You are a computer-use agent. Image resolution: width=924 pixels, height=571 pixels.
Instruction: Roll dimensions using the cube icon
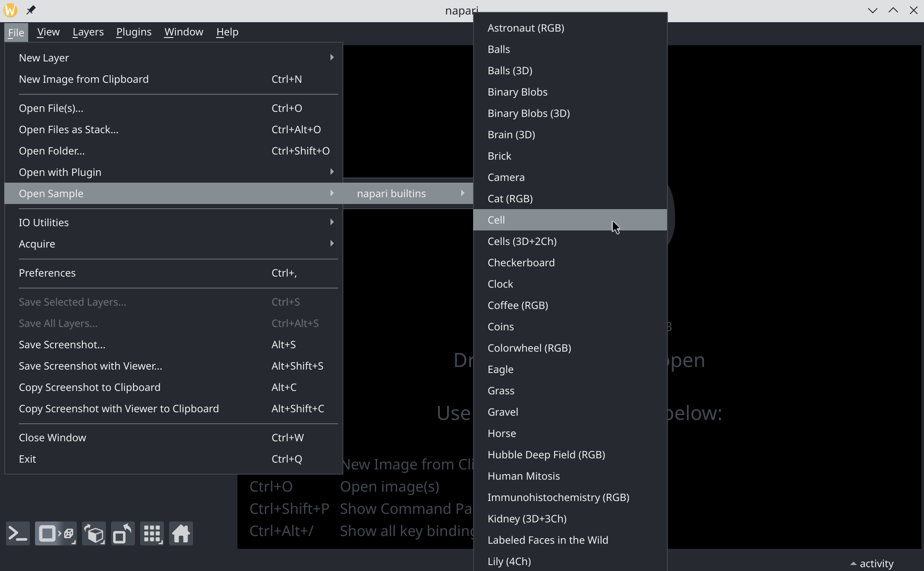(x=94, y=533)
